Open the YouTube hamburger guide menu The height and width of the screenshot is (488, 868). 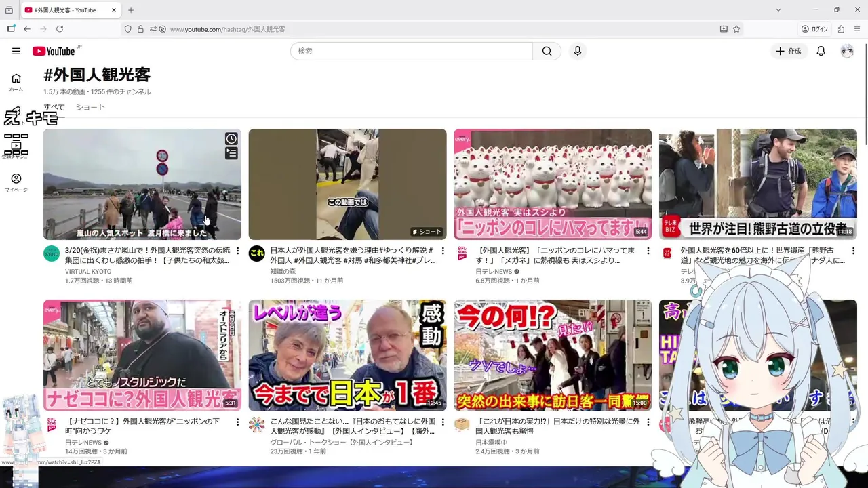(16, 51)
